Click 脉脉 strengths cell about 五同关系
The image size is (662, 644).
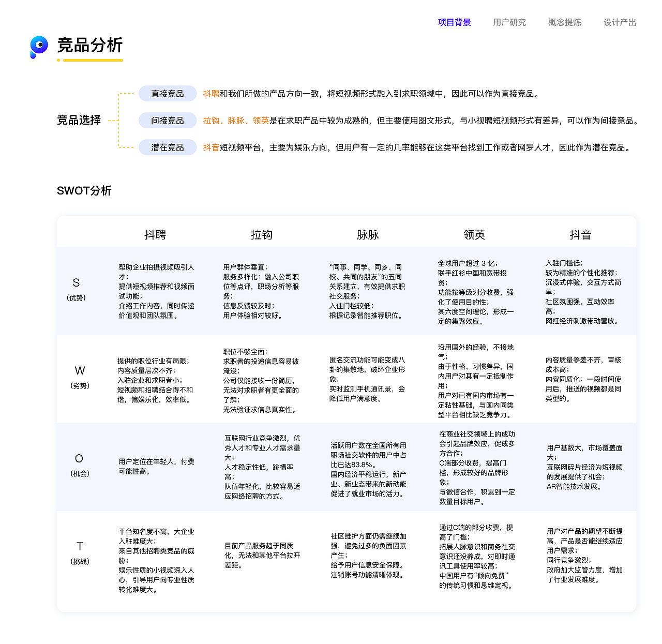point(367,291)
